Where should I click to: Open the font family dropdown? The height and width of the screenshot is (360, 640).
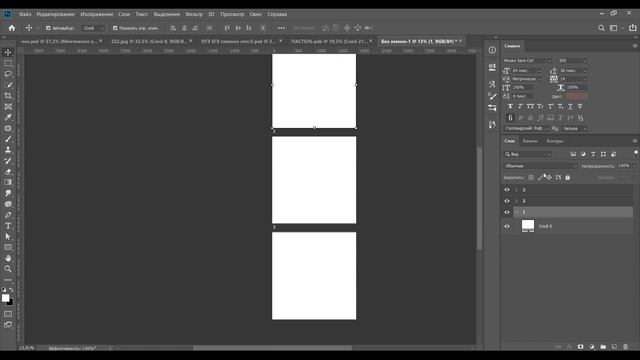[527, 60]
